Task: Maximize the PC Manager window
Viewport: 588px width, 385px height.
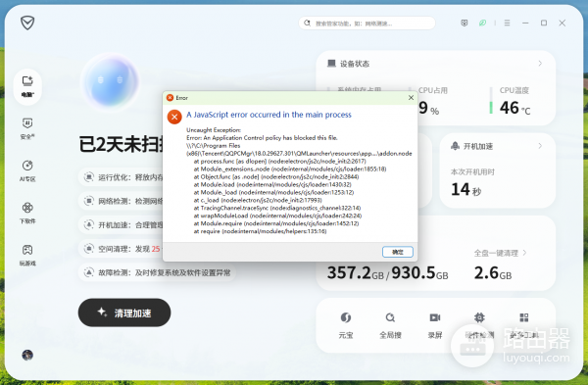Action: (x=544, y=23)
